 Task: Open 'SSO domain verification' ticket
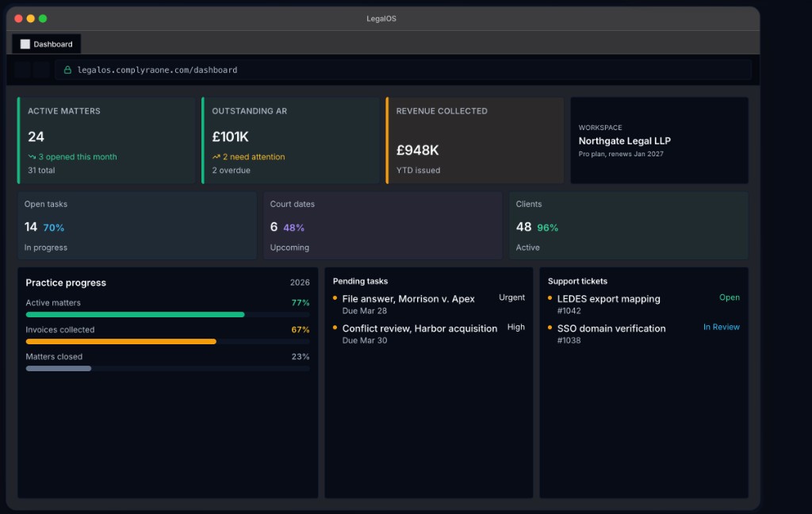(611, 328)
